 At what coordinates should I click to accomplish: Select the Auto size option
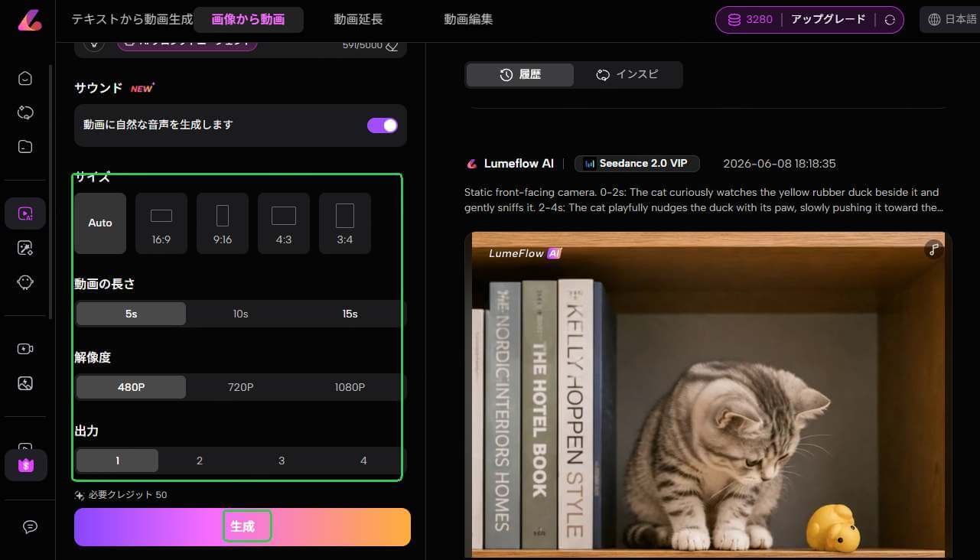click(100, 223)
